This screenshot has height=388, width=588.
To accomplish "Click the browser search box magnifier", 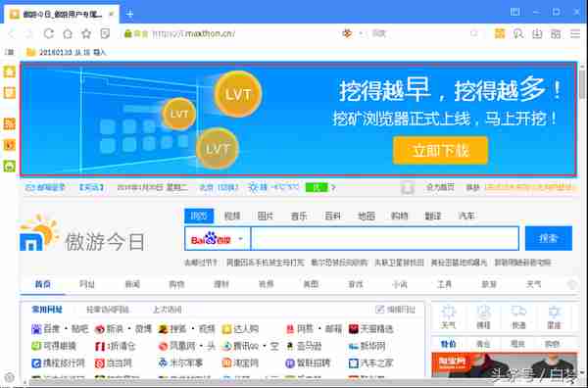I will [x=474, y=33].
